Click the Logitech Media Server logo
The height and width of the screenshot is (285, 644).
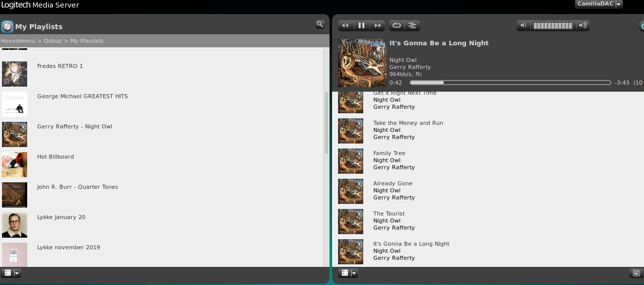(x=40, y=5)
